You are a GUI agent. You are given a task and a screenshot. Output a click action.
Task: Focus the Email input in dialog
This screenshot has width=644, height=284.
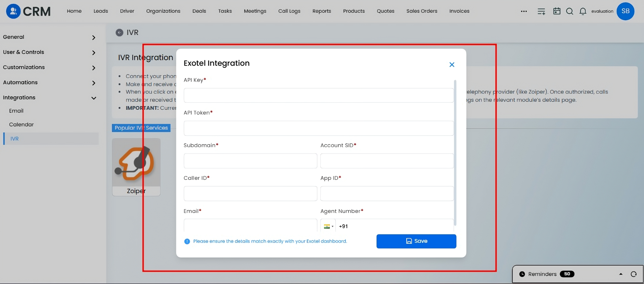pyautogui.click(x=250, y=225)
